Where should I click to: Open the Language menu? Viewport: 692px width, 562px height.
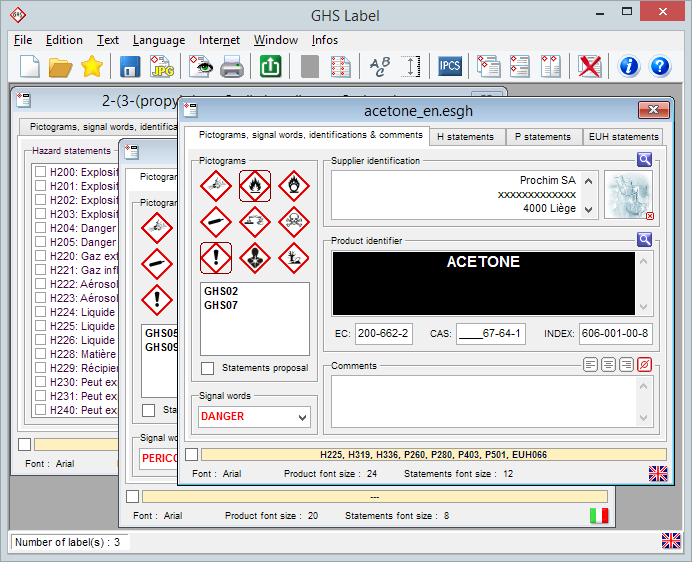159,40
